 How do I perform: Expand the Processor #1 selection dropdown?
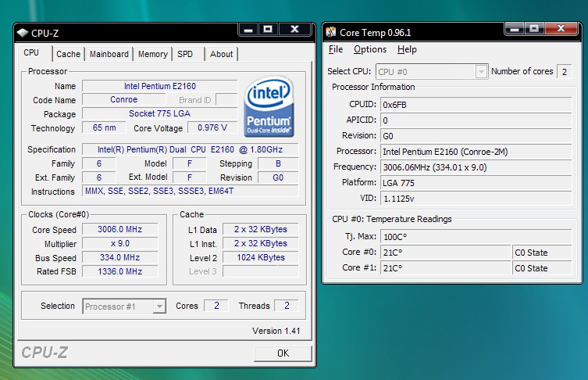tap(159, 307)
